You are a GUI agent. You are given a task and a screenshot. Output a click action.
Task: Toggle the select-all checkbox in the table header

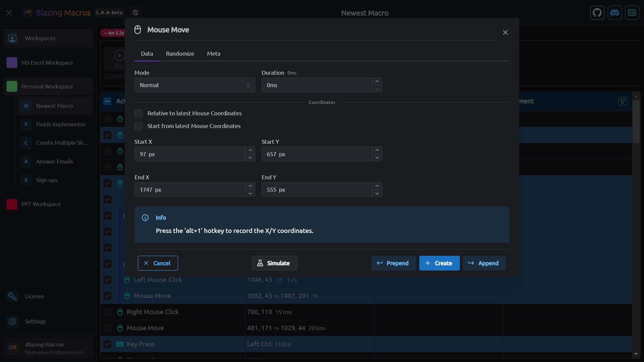tap(107, 101)
